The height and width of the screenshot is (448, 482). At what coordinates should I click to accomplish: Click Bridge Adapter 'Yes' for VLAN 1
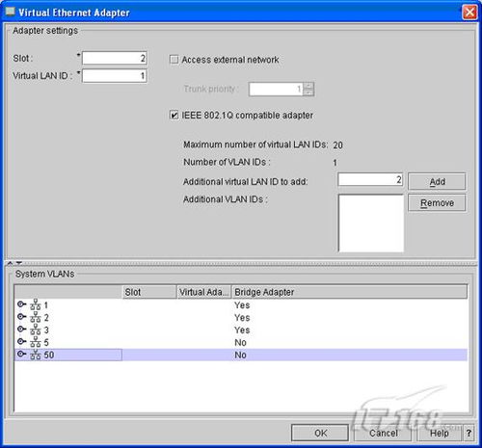242,305
